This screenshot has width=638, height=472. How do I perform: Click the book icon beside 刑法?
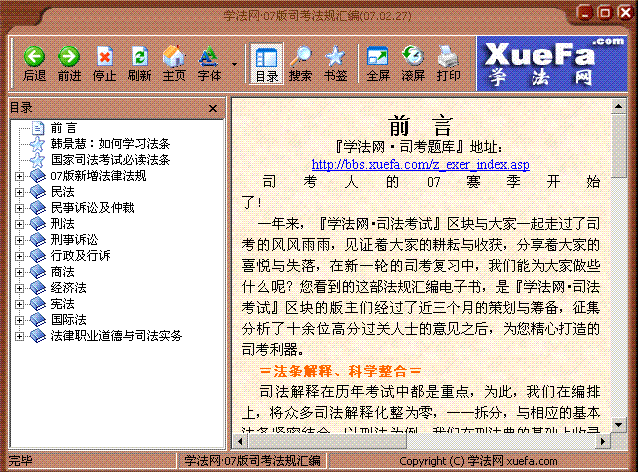click(38, 224)
